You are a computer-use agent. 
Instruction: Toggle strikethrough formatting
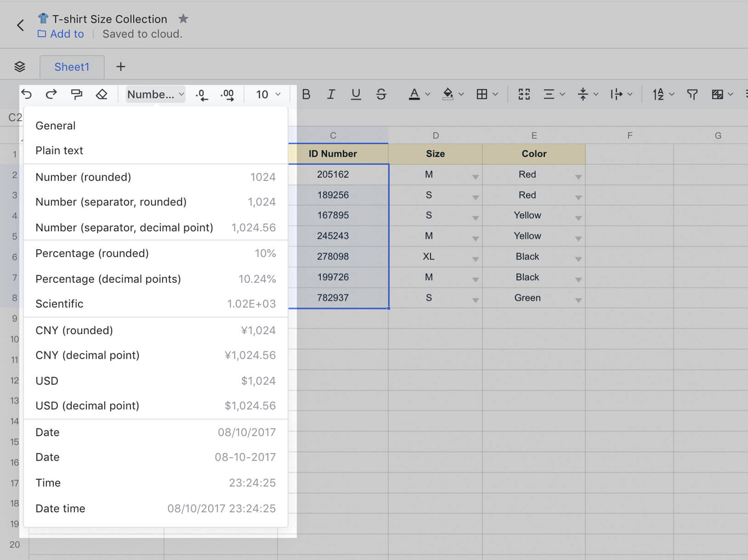pyautogui.click(x=381, y=94)
